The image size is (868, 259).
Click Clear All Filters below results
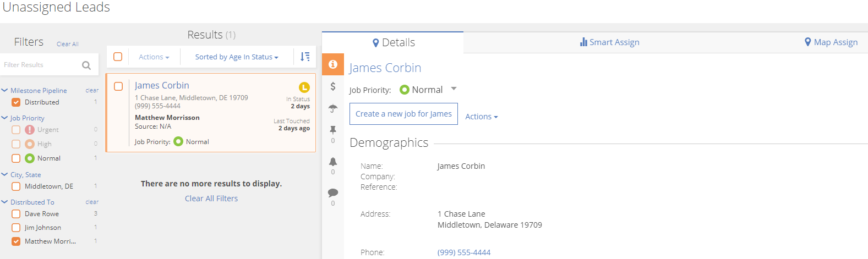(x=211, y=199)
